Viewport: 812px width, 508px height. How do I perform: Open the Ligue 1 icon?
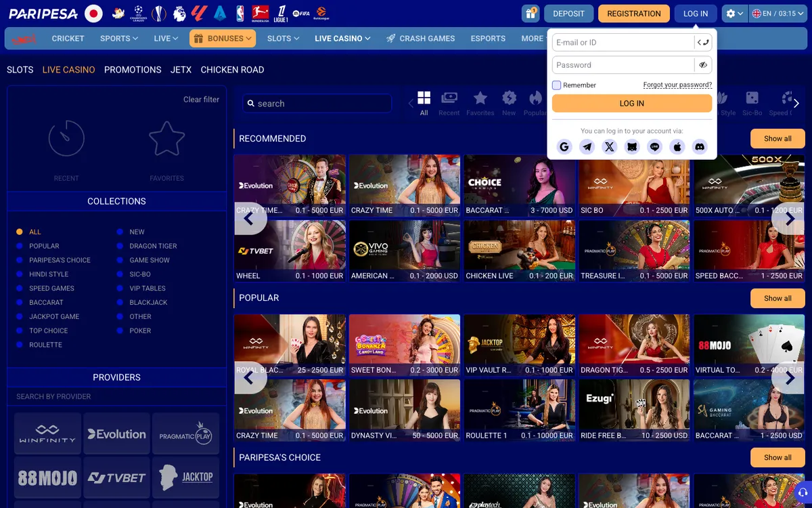tap(281, 13)
